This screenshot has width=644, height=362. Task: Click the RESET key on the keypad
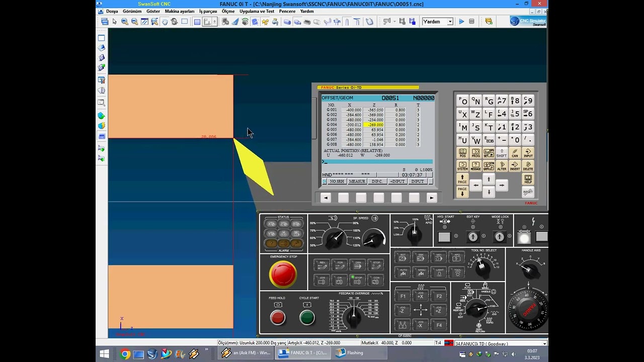528,192
